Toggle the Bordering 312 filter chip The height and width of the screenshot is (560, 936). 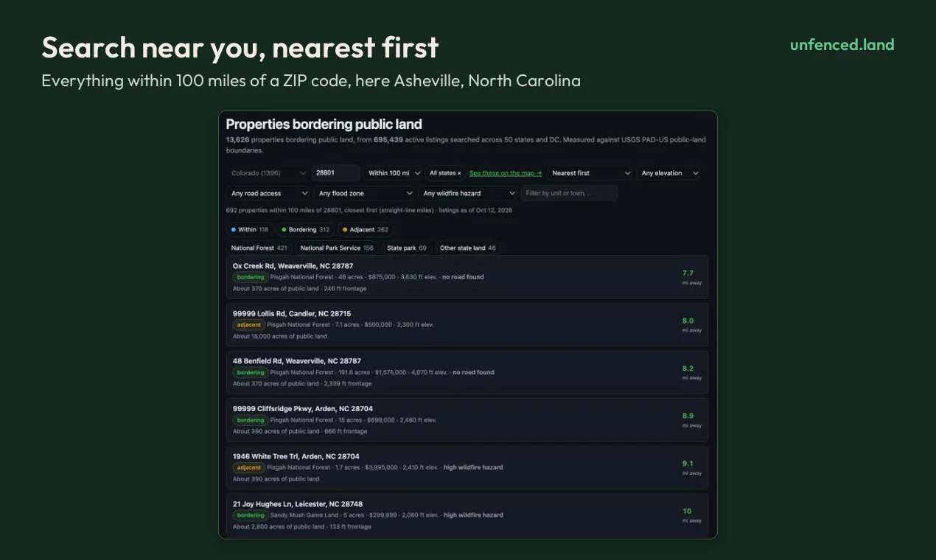click(x=305, y=230)
